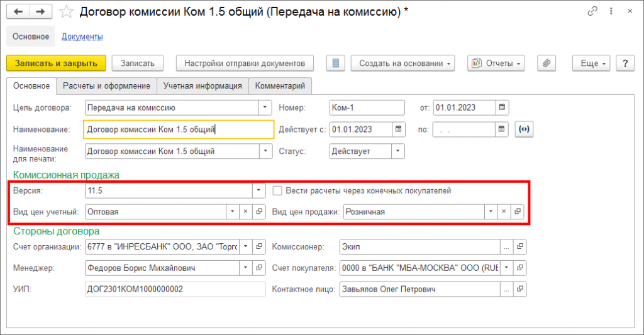Click the 'Записать' button
The height and width of the screenshot is (335, 644).
tap(138, 63)
